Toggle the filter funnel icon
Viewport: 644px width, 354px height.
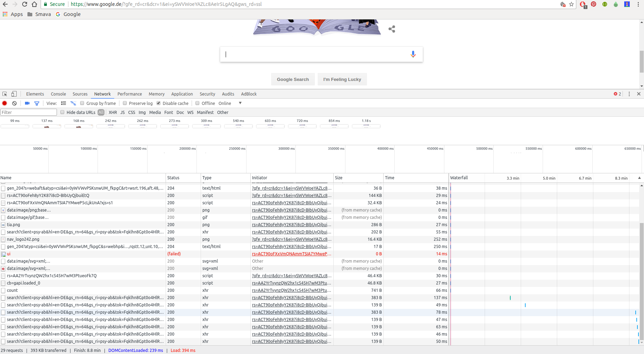[37, 103]
